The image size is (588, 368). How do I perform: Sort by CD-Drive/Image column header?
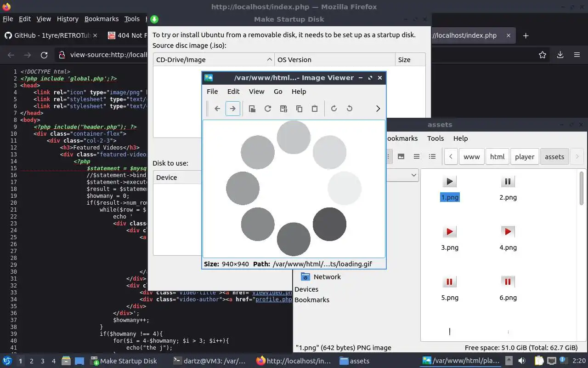pyautogui.click(x=214, y=60)
